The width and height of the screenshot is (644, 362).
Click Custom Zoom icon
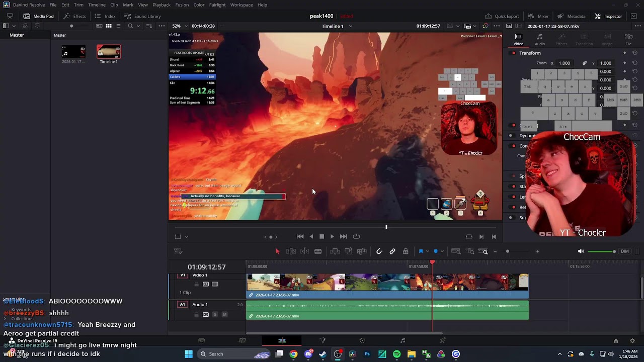pyautogui.click(x=484, y=251)
